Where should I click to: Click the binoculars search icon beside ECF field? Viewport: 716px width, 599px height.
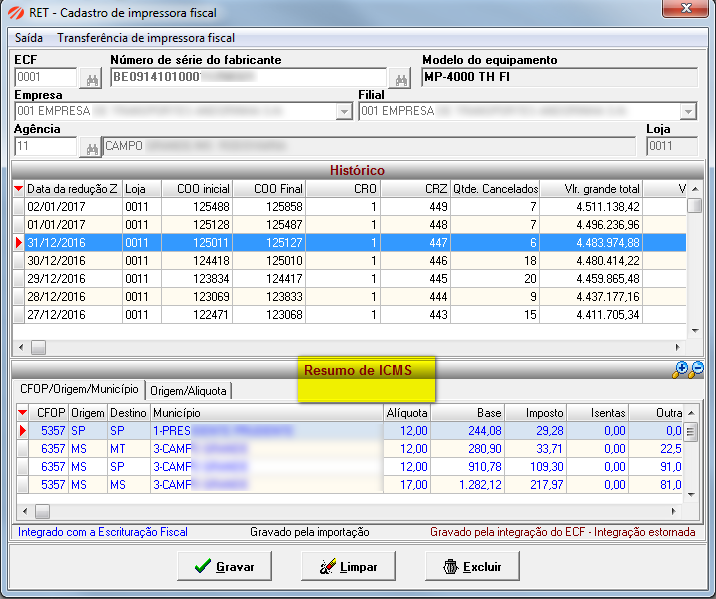[91, 79]
